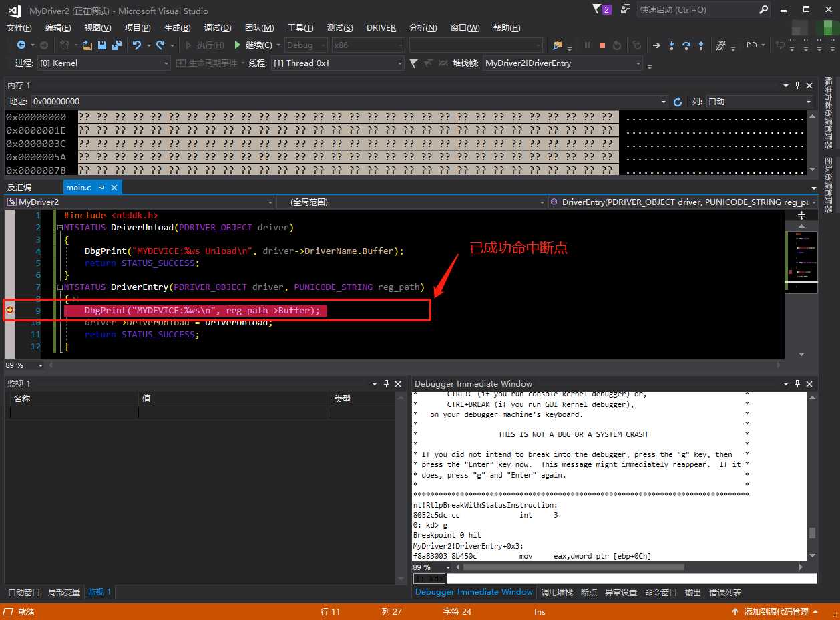Switch to the 局部变量 locals tab

coord(64,592)
